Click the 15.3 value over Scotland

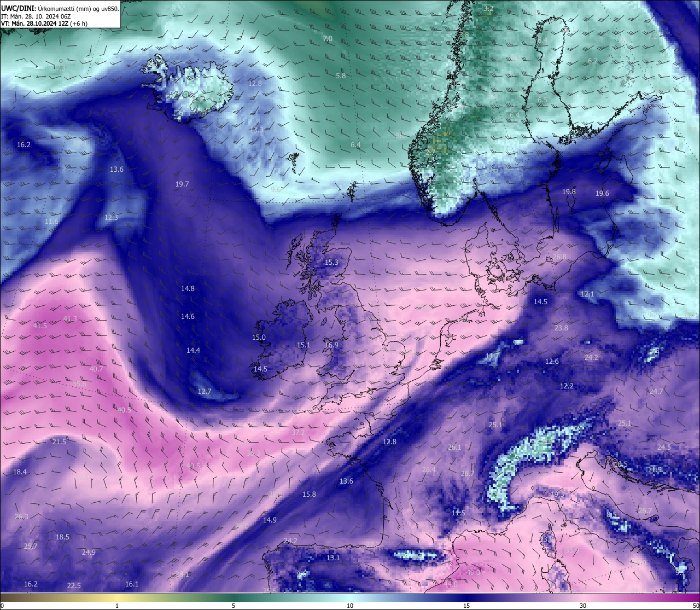pyautogui.click(x=331, y=263)
